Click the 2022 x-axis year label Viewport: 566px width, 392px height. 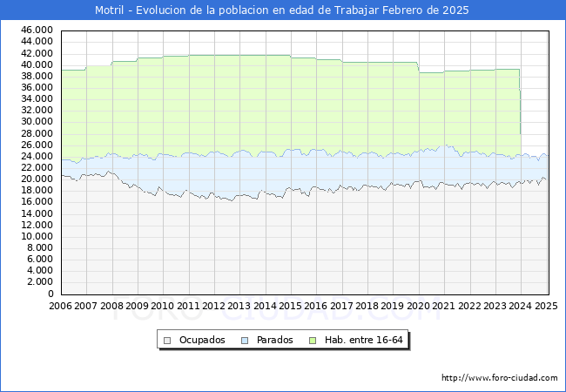(469, 306)
